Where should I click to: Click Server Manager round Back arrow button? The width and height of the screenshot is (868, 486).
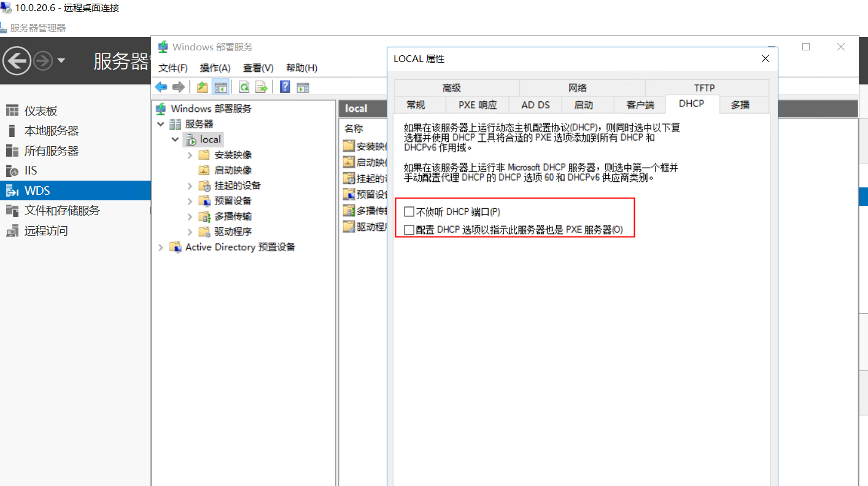tap(17, 61)
